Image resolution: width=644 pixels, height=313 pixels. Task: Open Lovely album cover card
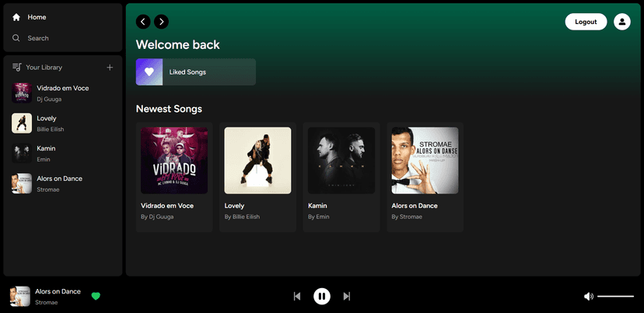point(257,161)
